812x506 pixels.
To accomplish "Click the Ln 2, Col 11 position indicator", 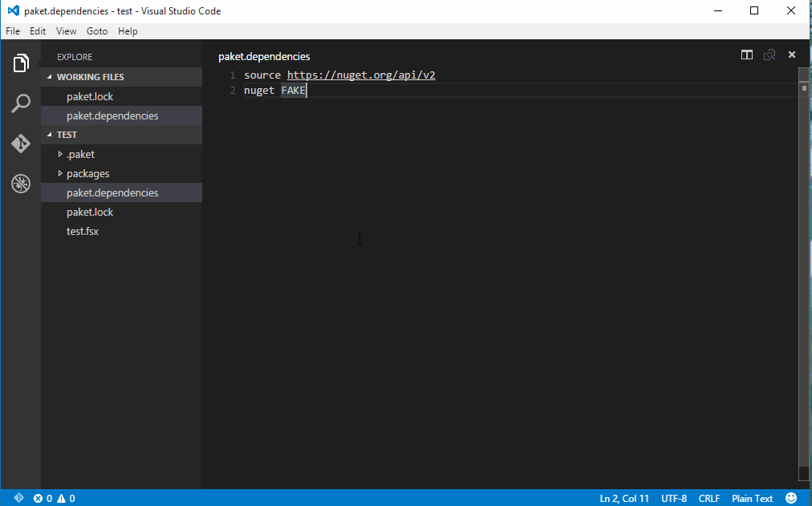I will [x=624, y=498].
